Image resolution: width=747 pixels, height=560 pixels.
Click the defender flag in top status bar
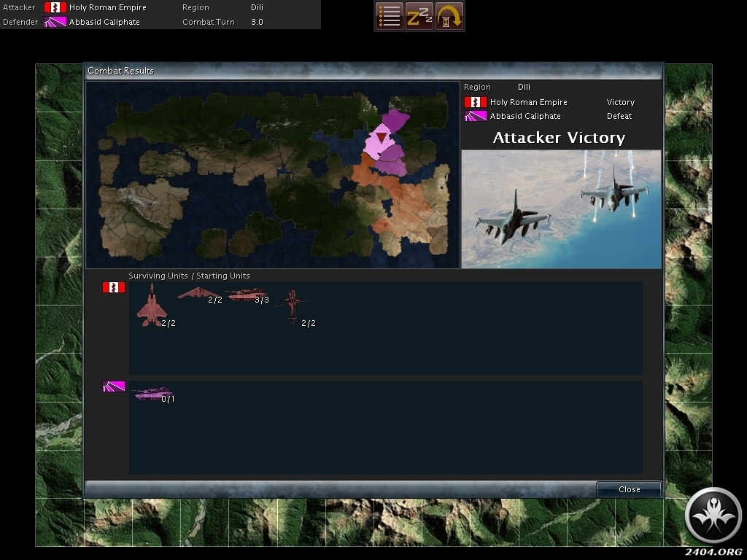click(x=55, y=22)
